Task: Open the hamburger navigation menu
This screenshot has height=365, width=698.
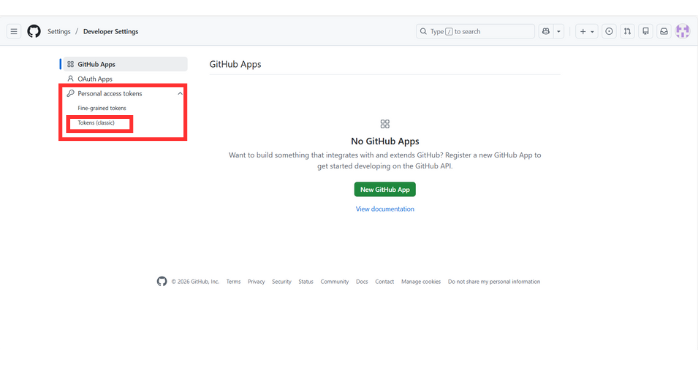Action: click(x=14, y=32)
